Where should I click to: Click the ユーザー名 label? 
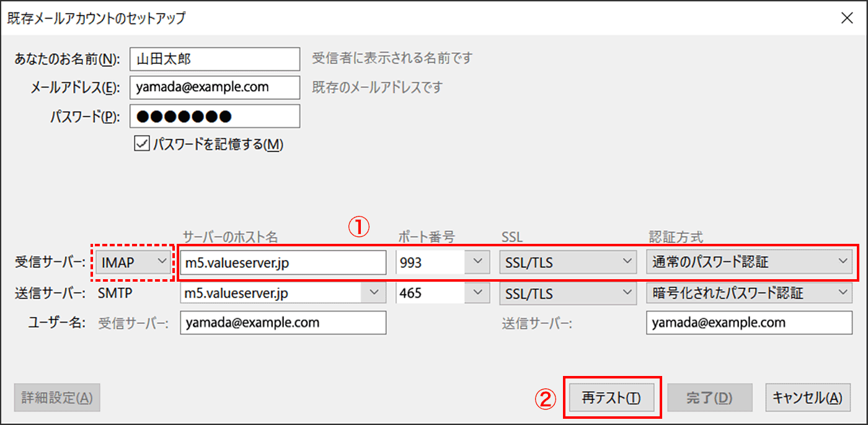57,323
